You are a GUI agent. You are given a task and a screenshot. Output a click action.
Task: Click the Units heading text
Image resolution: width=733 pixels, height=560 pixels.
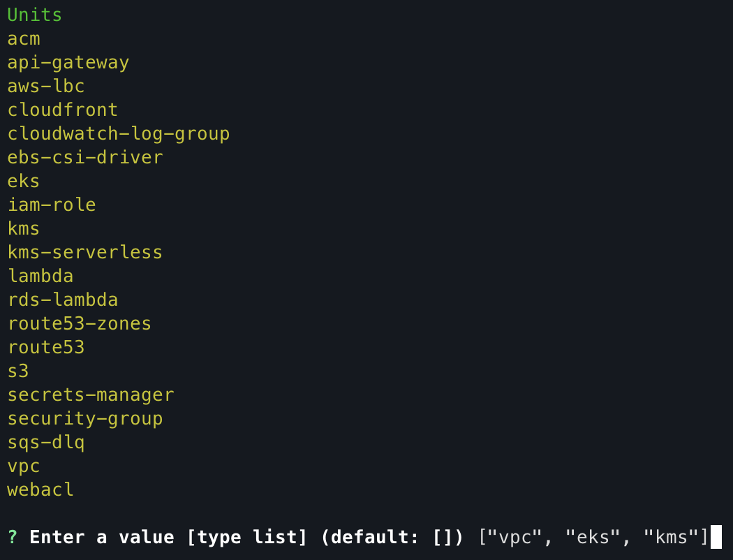(34, 15)
